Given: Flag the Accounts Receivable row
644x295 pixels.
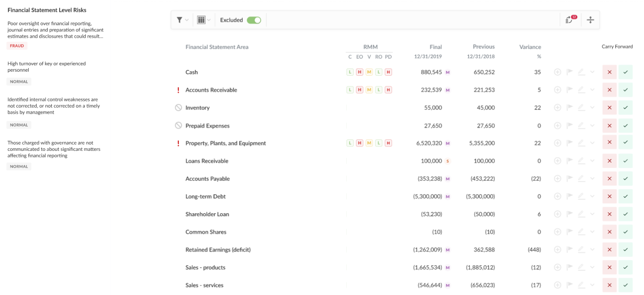Looking at the screenshot, I should click(570, 90).
